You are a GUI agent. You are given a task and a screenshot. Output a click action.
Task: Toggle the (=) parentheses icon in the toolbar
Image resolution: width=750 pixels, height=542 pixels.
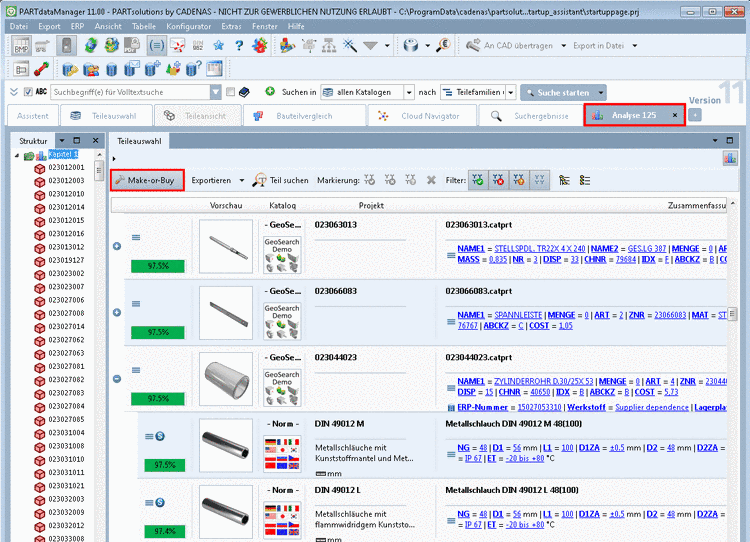click(x=156, y=45)
